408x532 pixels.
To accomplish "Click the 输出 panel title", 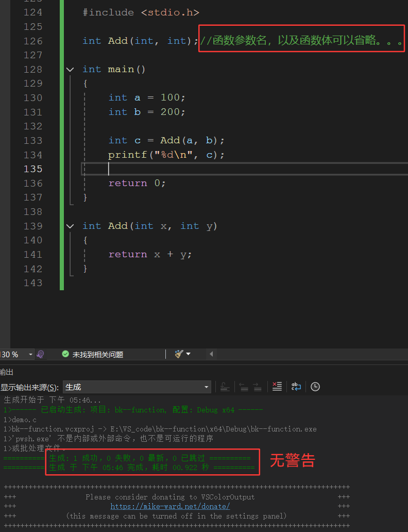I will click(x=7, y=372).
